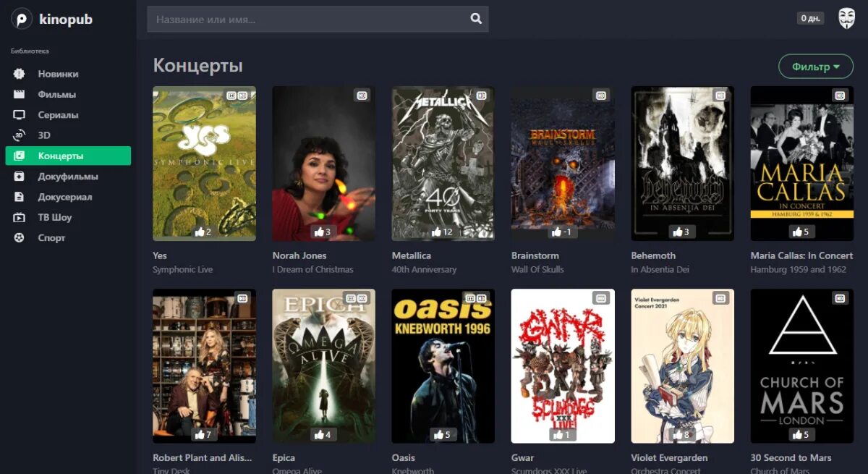Viewport: 868px width, 474px height.
Task: Click thumbs-up rating on Oasis poster
Action: [x=442, y=434]
